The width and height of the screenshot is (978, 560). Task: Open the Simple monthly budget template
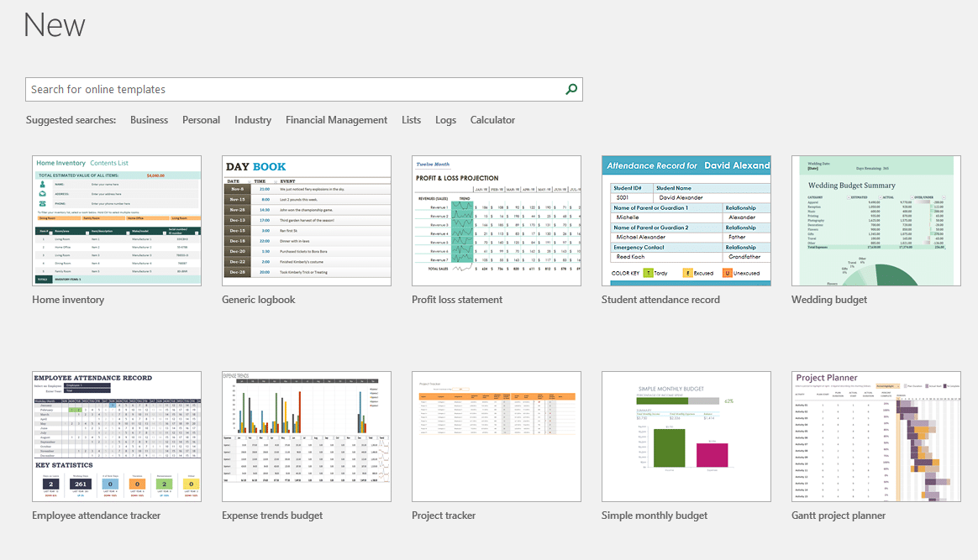(x=686, y=436)
